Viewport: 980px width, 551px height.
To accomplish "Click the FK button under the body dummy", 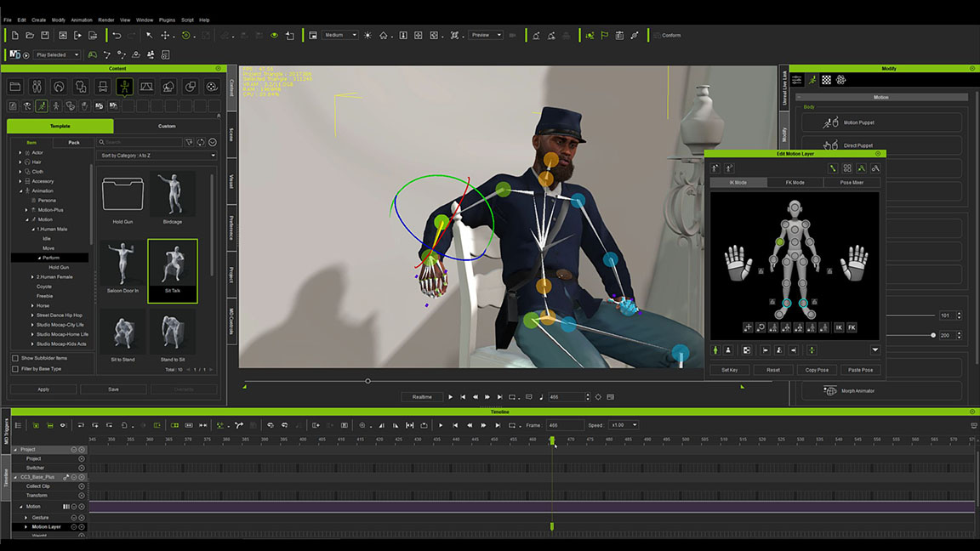I will click(x=852, y=327).
